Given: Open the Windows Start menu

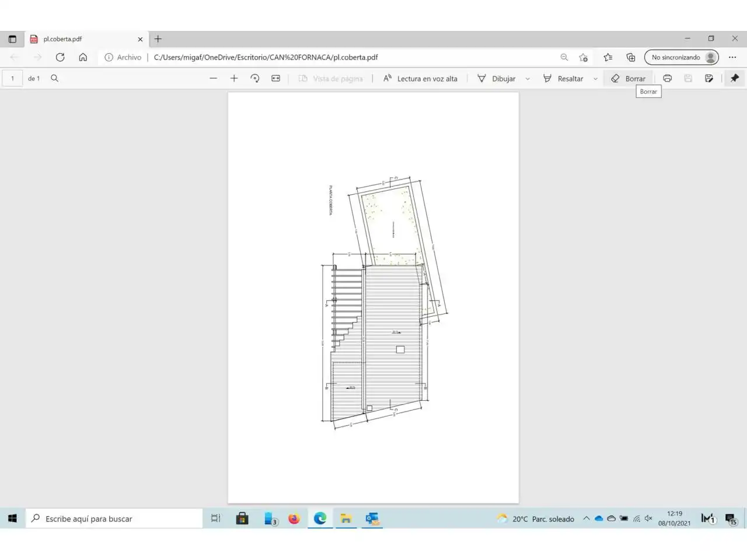Looking at the screenshot, I should tap(12, 518).
